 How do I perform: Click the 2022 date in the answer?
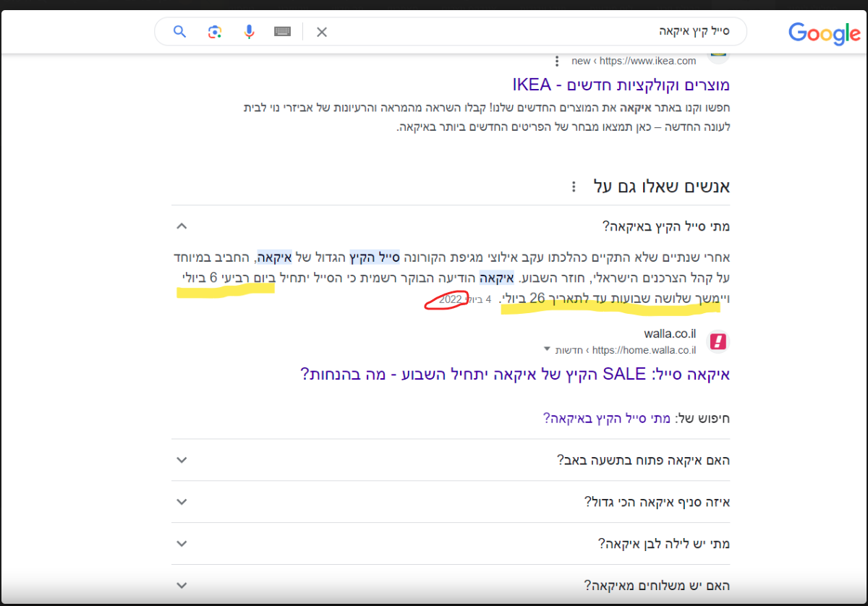pos(450,299)
